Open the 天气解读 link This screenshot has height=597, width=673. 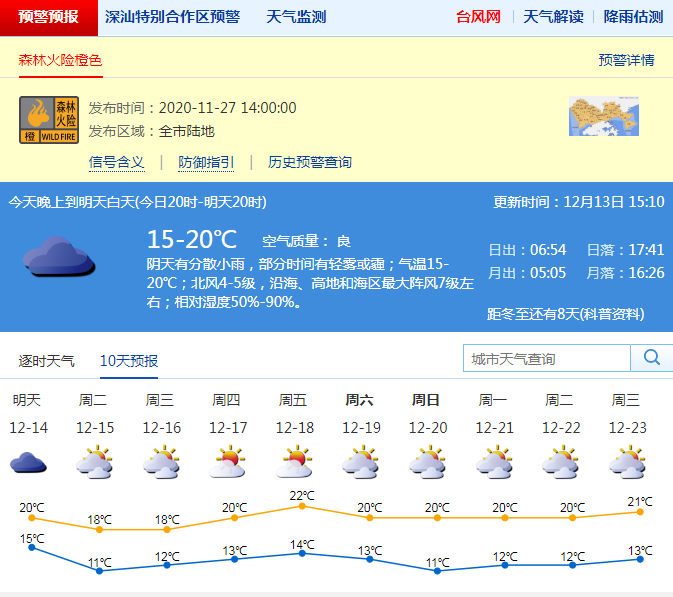(x=553, y=17)
